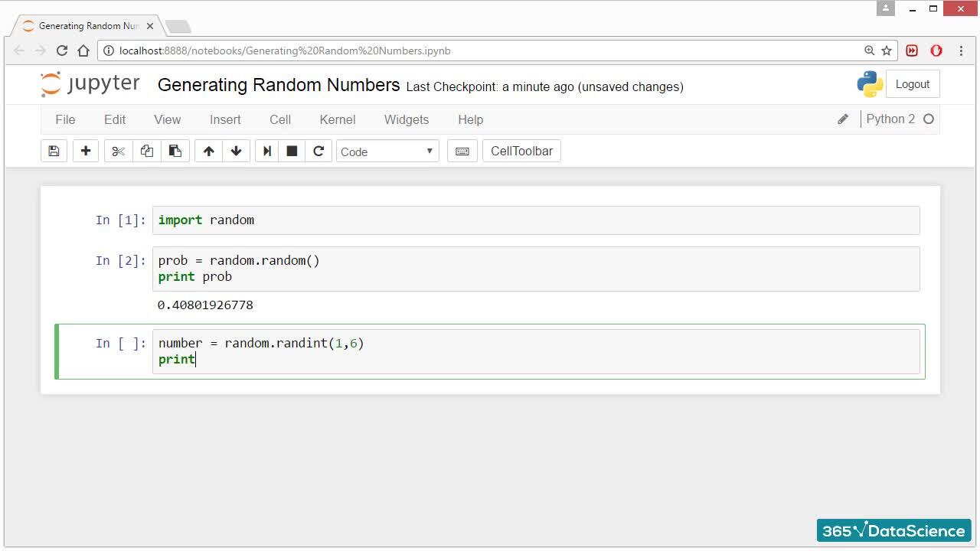Move the selected cell down
This screenshot has width=980, height=551.
236,151
